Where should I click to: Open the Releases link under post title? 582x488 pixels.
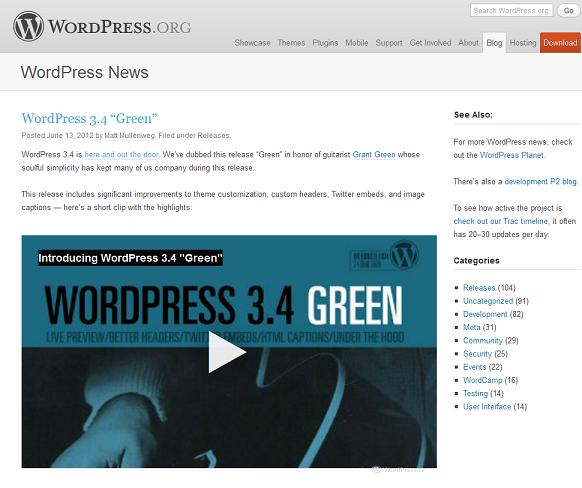click(213, 136)
